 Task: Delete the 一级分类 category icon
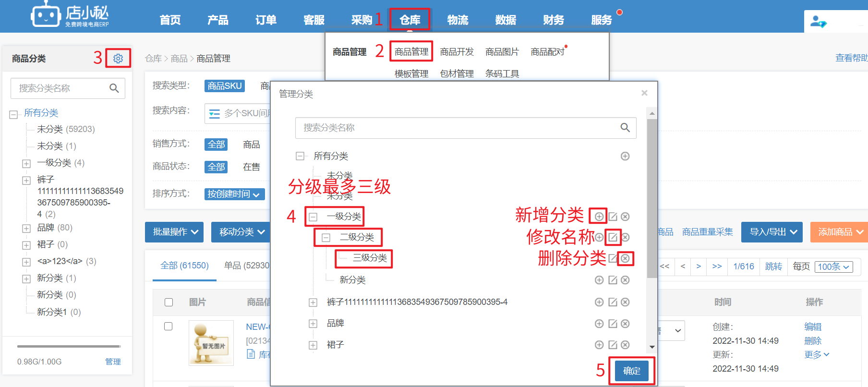point(625,217)
